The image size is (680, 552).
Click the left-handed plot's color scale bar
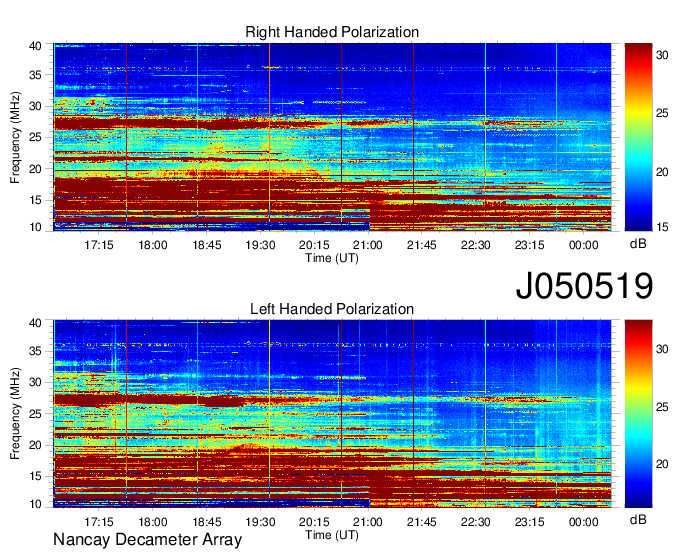[638, 414]
